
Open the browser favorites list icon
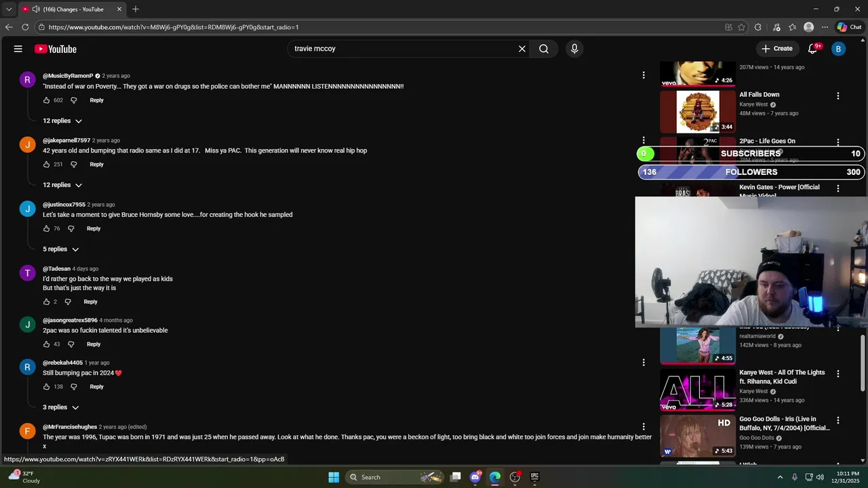click(x=792, y=27)
